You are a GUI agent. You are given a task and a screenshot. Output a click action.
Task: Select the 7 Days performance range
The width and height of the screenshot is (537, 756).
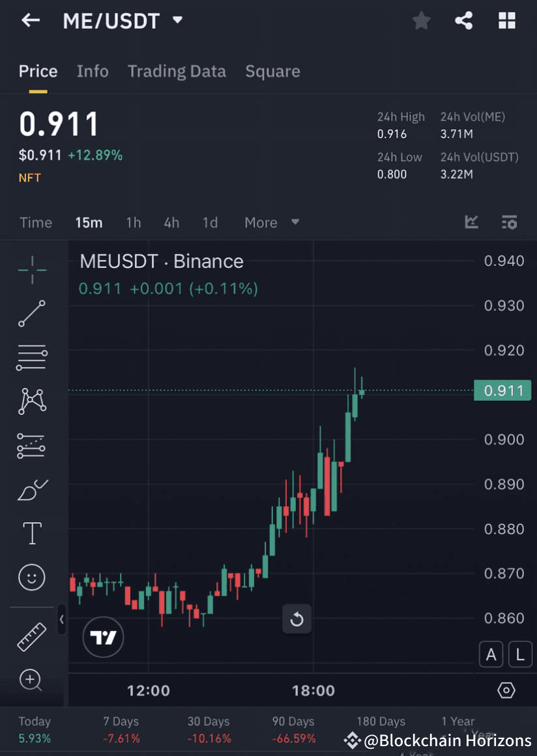pyautogui.click(x=121, y=729)
